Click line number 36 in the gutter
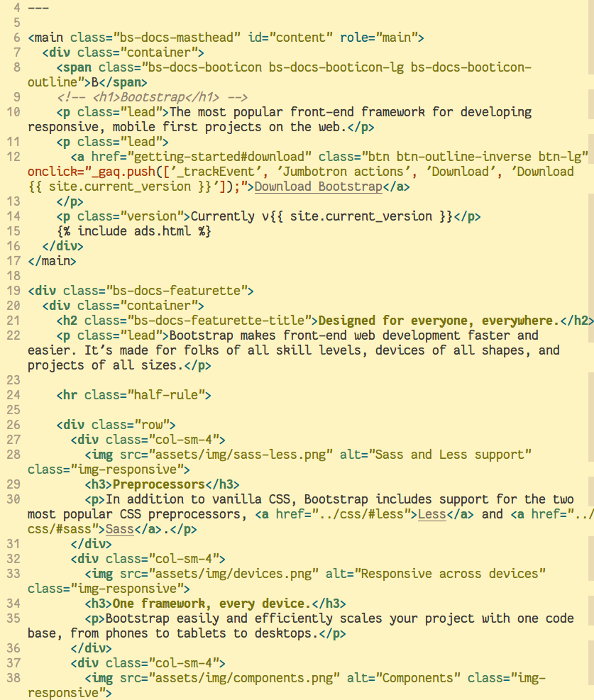 pyautogui.click(x=14, y=648)
